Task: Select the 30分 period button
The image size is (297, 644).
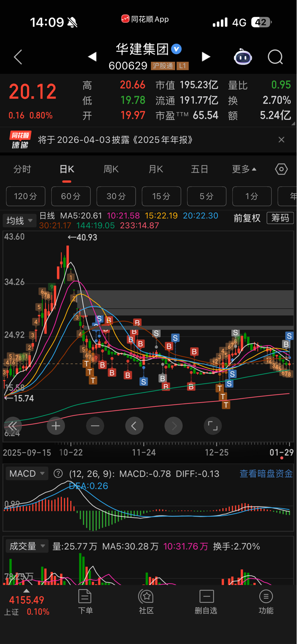Action: [116, 196]
